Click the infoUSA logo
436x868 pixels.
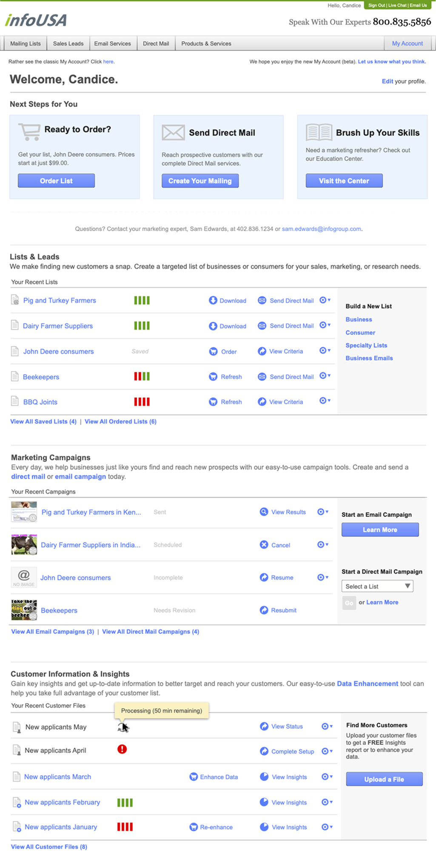pos(36,20)
